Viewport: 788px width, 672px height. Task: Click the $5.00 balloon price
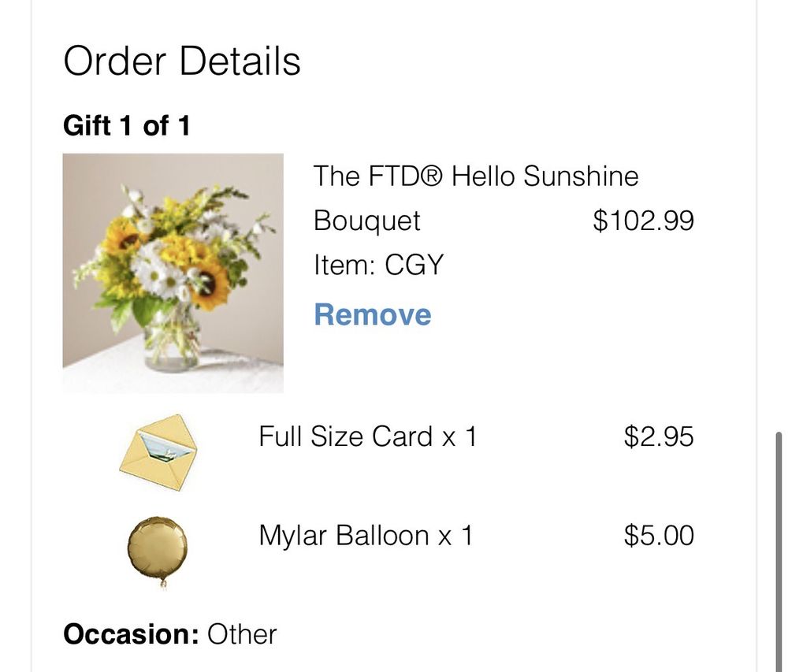659,536
